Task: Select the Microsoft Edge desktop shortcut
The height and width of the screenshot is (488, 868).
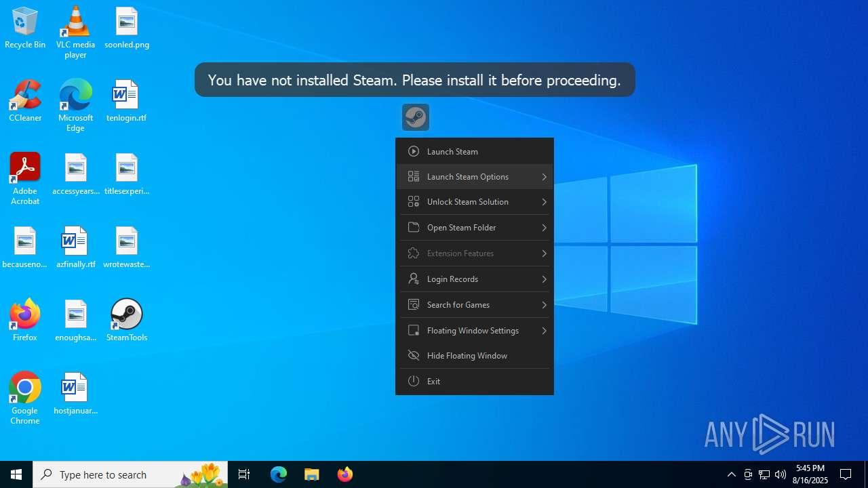Action: pyautogui.click(x=75, y=106)
